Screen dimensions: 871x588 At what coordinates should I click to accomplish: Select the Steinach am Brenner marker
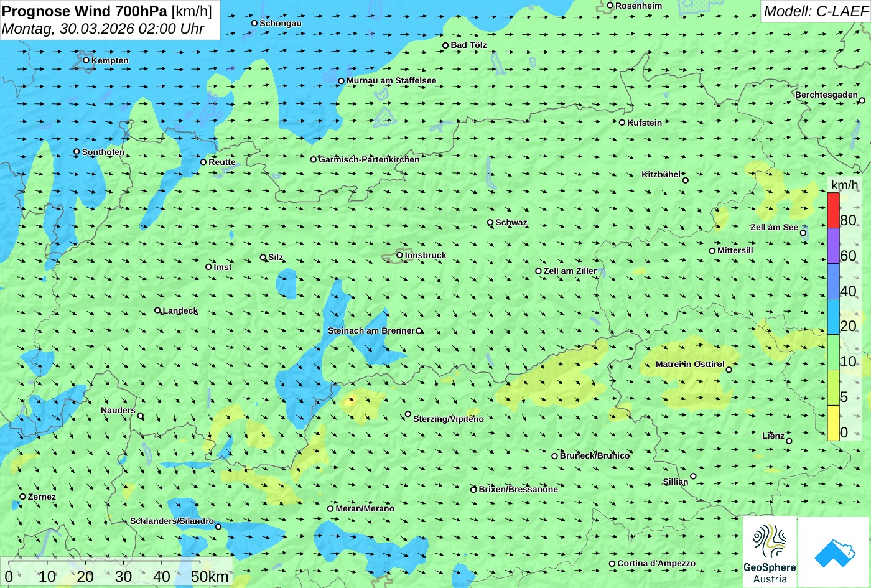(419, 331)
